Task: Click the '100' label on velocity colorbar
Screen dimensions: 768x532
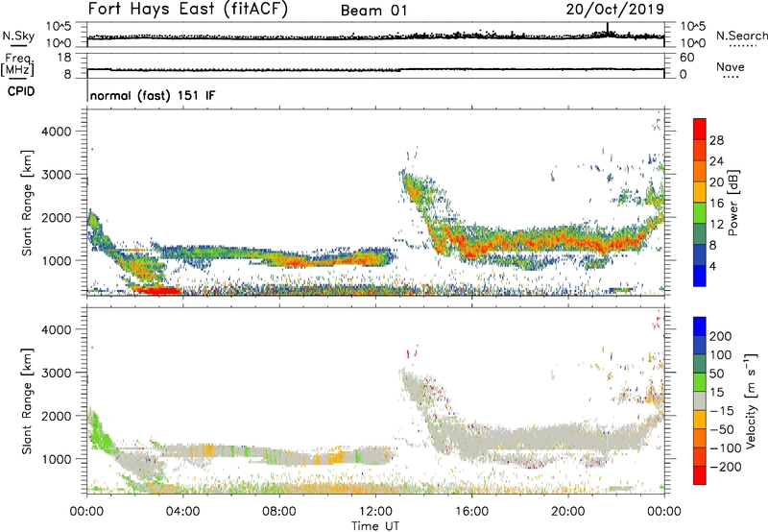Action: pos(721,354)
